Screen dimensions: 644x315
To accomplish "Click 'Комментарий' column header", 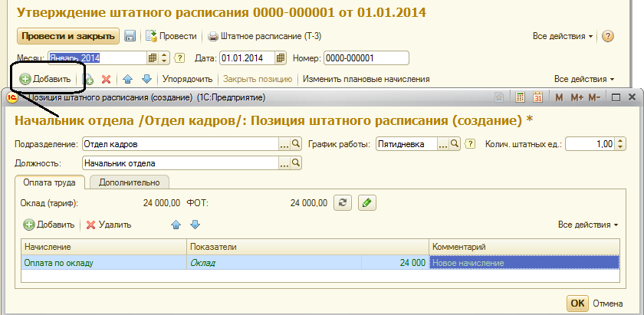I will tap(524, 247).
